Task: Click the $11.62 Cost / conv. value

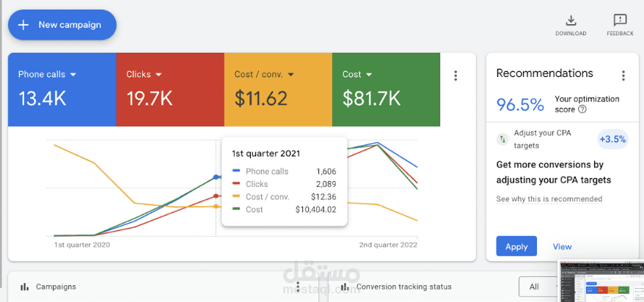Action: point(261,99)
